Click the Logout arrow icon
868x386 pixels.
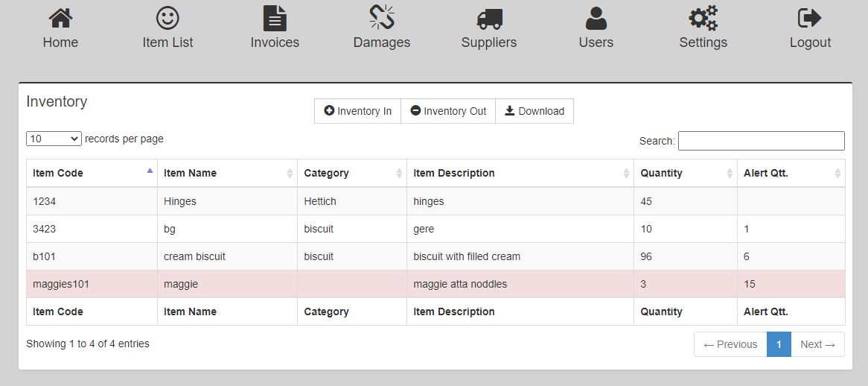(810, 18)
